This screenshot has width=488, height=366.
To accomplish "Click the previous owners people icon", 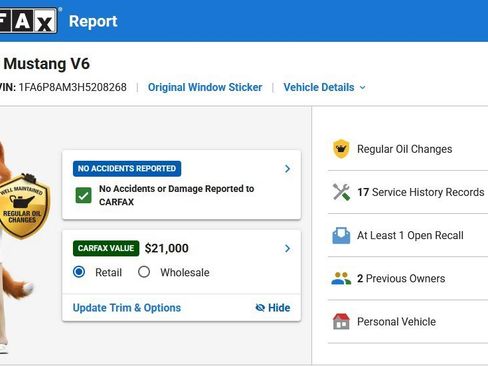I will point(341,279).
